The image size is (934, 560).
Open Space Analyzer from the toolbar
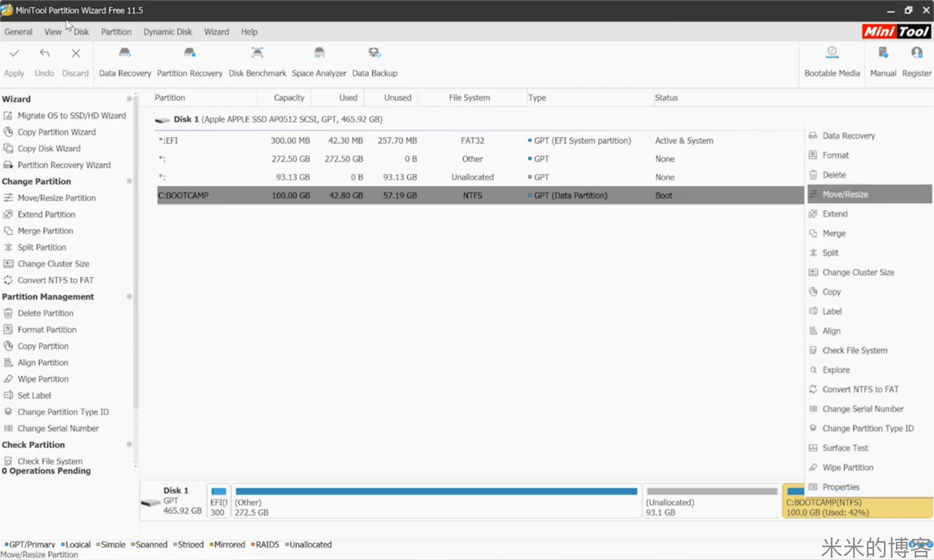[319, 62]
